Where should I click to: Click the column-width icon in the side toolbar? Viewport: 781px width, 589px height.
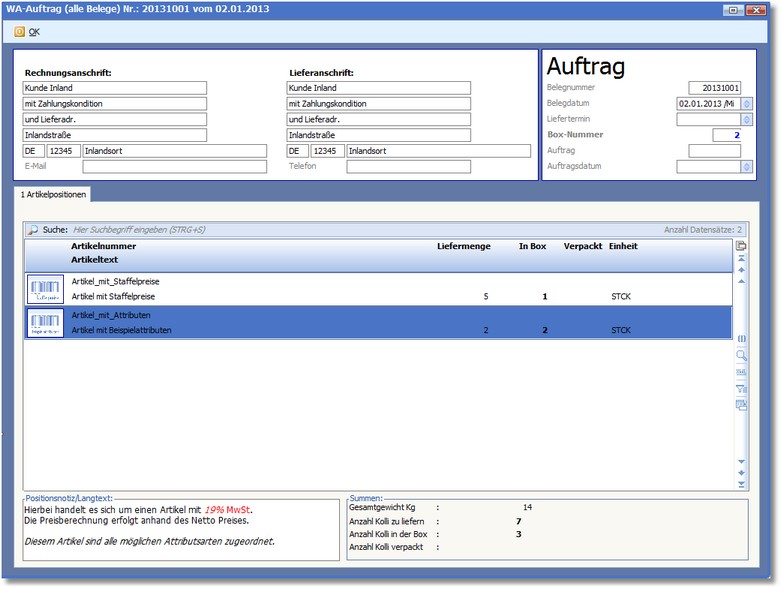pos(741,338)
